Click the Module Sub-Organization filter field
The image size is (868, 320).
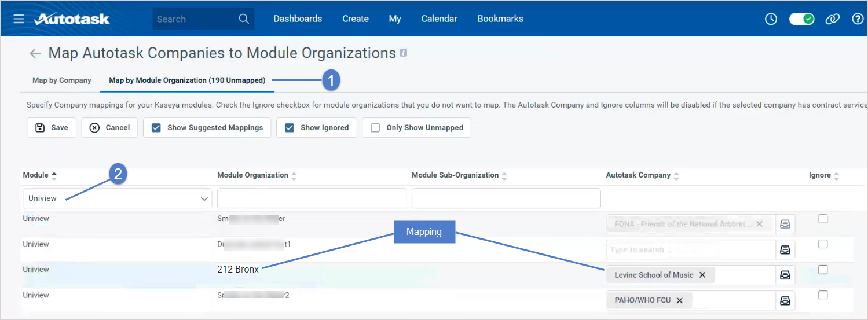pyautogui.click(x=506, y=198)
